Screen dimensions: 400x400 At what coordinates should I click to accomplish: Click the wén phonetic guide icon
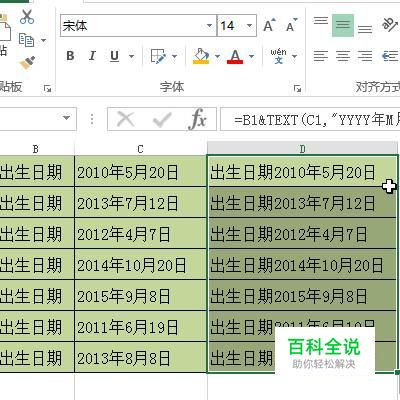tap(278, 56)
